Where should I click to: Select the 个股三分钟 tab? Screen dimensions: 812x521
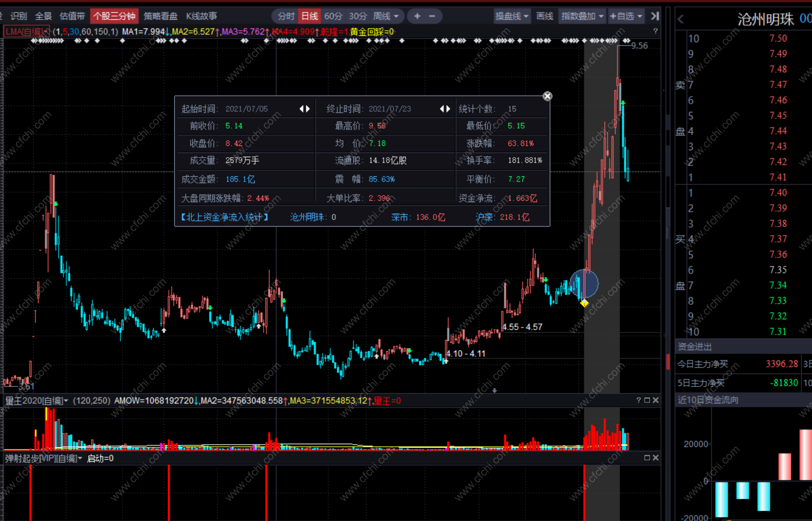tap(114, 16)
